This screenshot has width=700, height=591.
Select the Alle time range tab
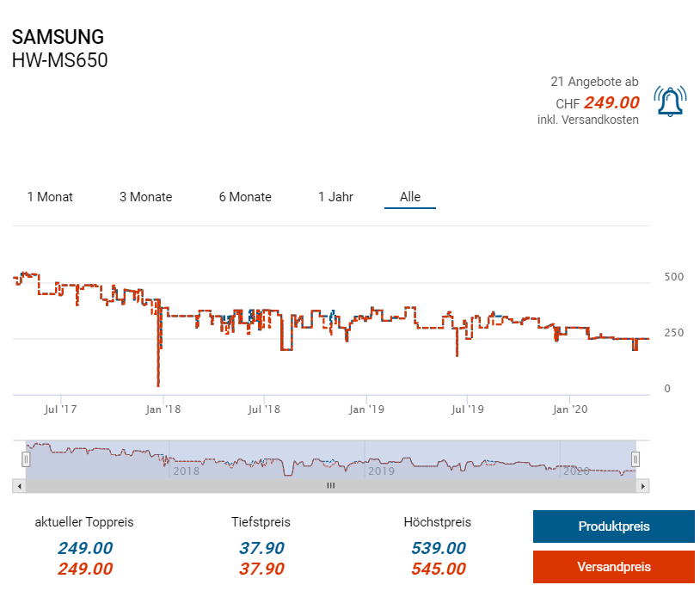[410, 197]
